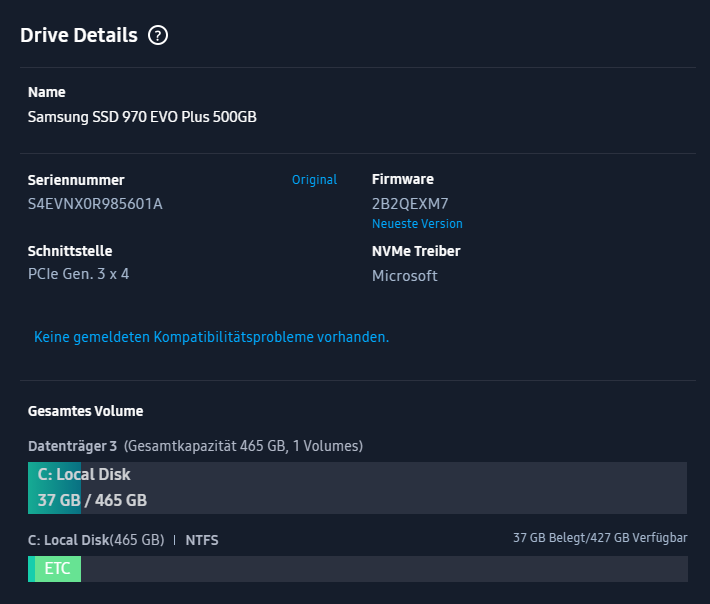Select the interface value PCIe Gen. 3 x 4
The height and width of the screenshot is (604, 710).
(78, 274)
